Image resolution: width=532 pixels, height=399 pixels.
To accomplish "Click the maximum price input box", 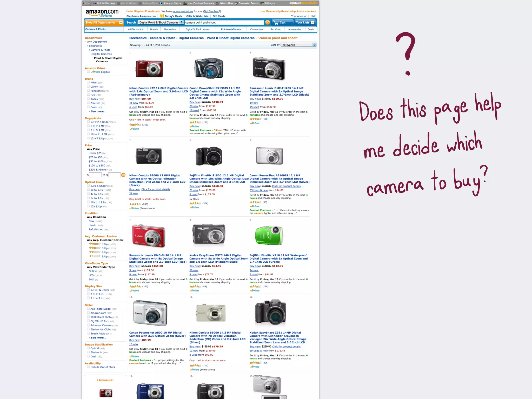I will click(x=114, y=175).
